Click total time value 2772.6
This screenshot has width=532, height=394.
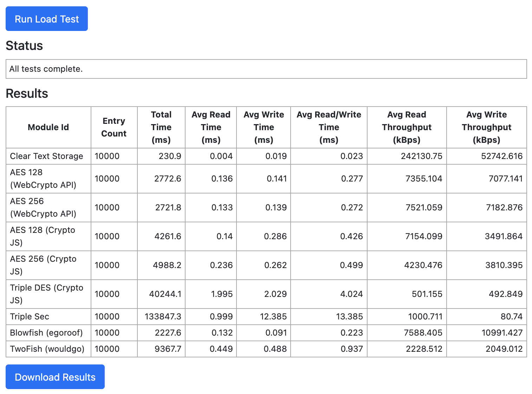pyautogui.click(x=168, y=179)
